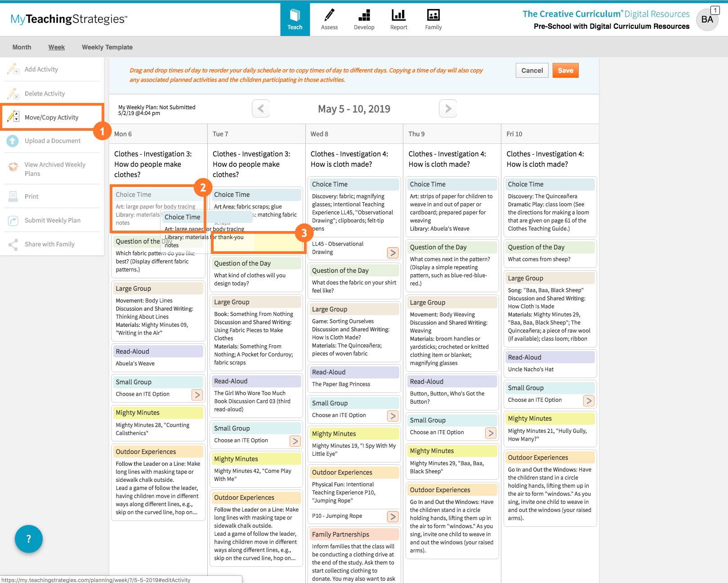The width and height of the screenshot is (728, 583).
Task: Switch to the Month tab
Action: pos(22,47)
